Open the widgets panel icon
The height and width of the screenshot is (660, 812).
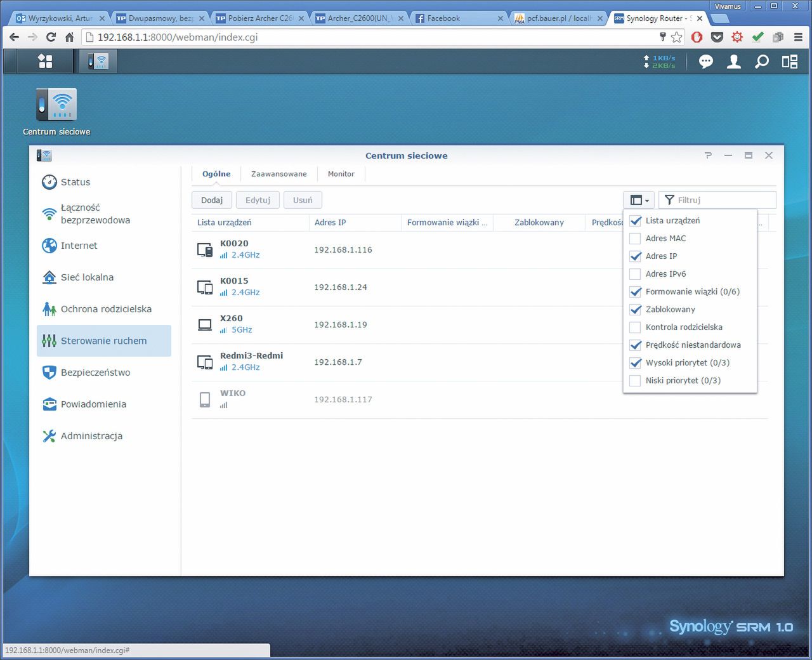[x=790, y=62]
